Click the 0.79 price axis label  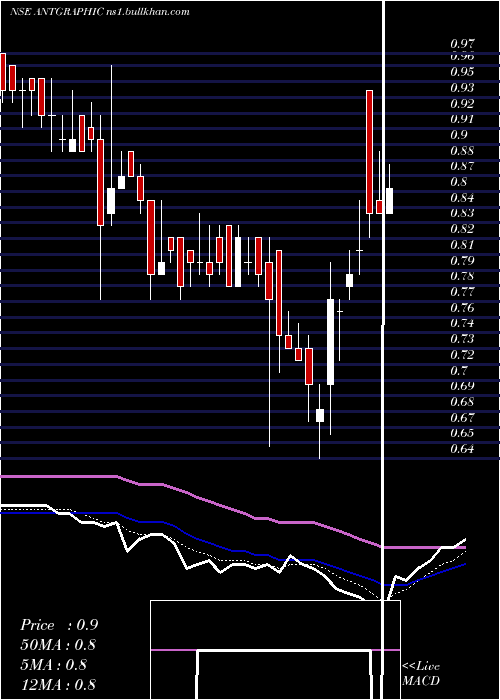pos(462,260)
